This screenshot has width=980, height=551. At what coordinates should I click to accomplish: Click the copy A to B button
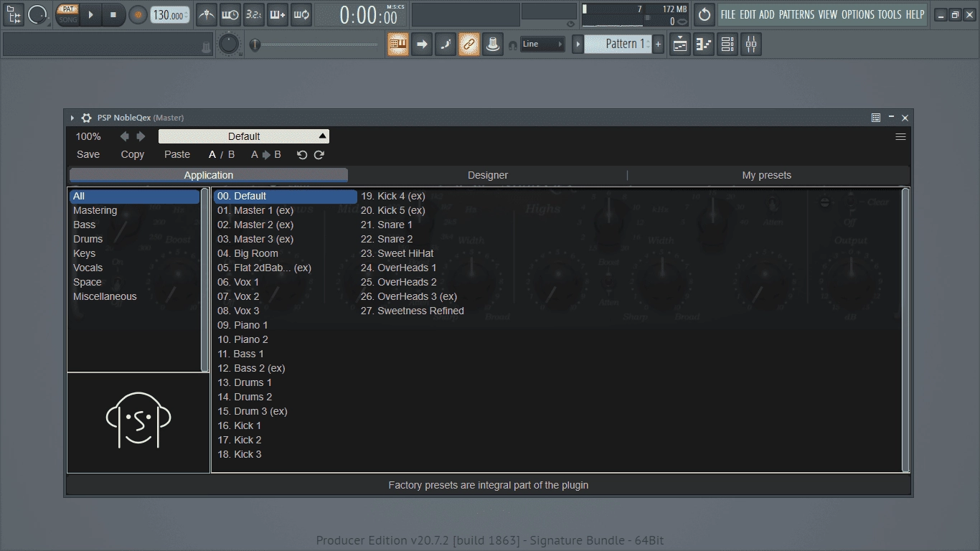pyautogui.click(x=266, y=154)
